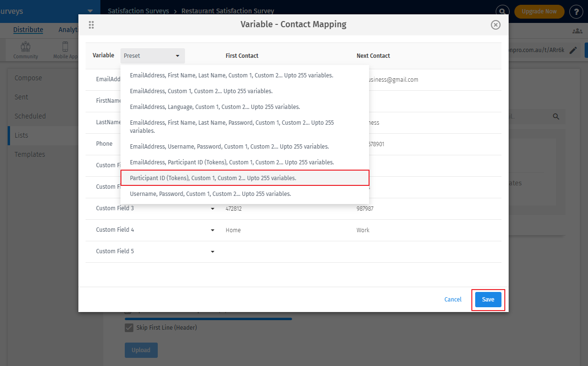Open the Mobile App icon in toolbar
Image resolution: width=588 pixels, height=366 pixels.
point(65,50)
